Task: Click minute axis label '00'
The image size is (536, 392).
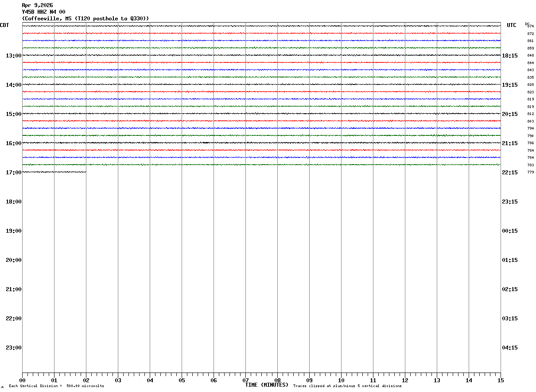Action: [22, 380]
